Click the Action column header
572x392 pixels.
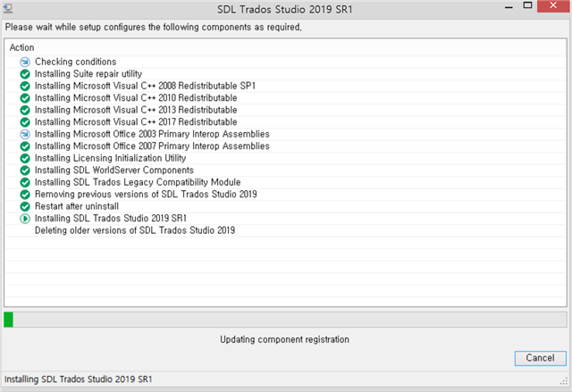(21, 47)
